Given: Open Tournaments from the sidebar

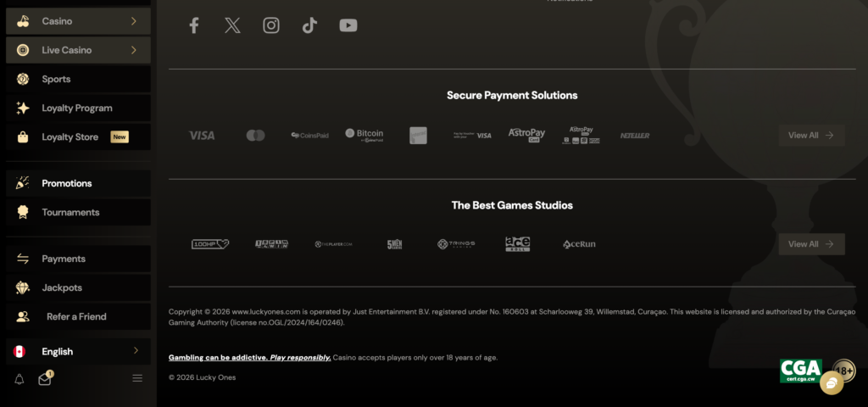Looking at the screenshot, I should tap(78, 212).
